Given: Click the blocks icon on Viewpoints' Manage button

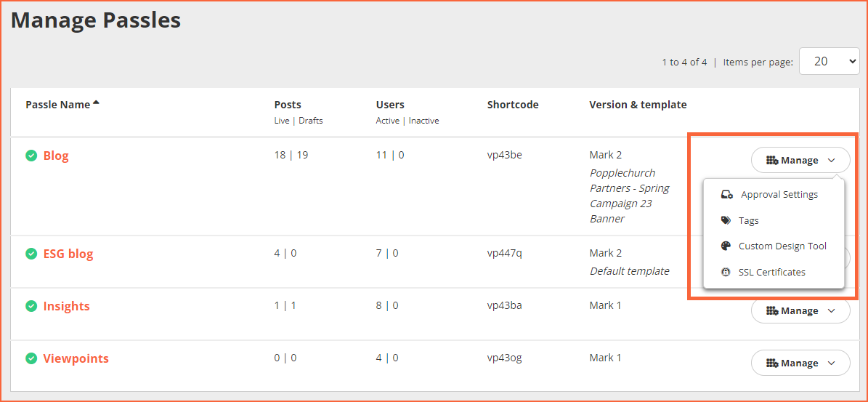Looking at the screenshot, I should click(x=772, y=363).
